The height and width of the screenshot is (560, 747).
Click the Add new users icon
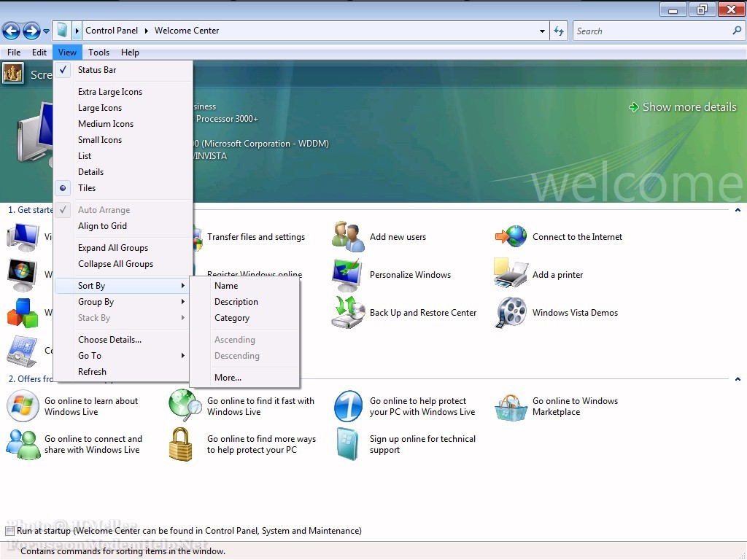click(348, 237)
